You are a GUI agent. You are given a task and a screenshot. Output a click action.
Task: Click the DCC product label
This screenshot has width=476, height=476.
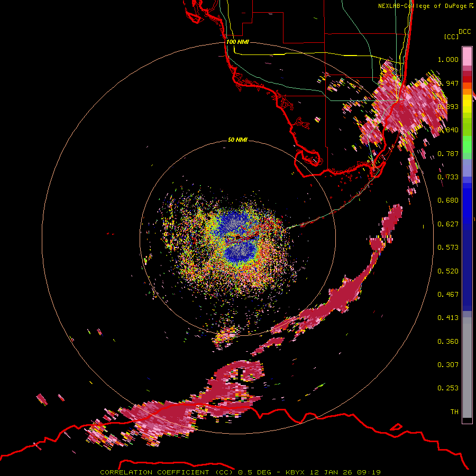(x=464, y=32)
